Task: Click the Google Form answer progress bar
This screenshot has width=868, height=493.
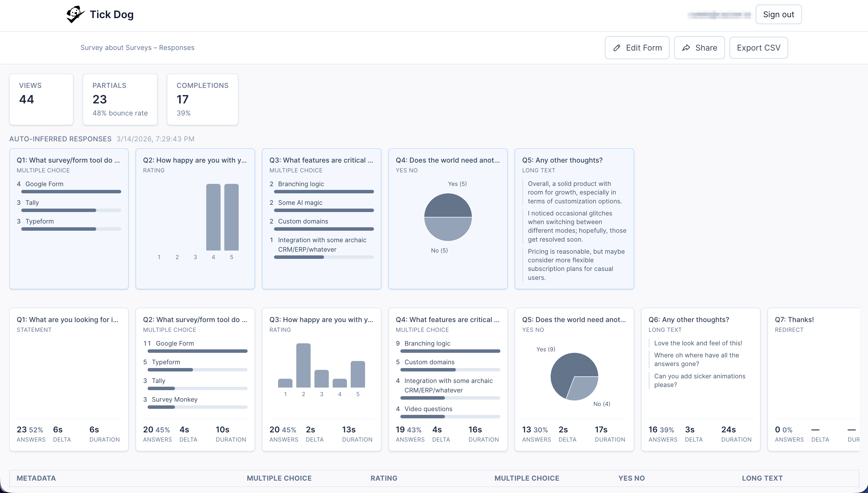Action: 71,192
